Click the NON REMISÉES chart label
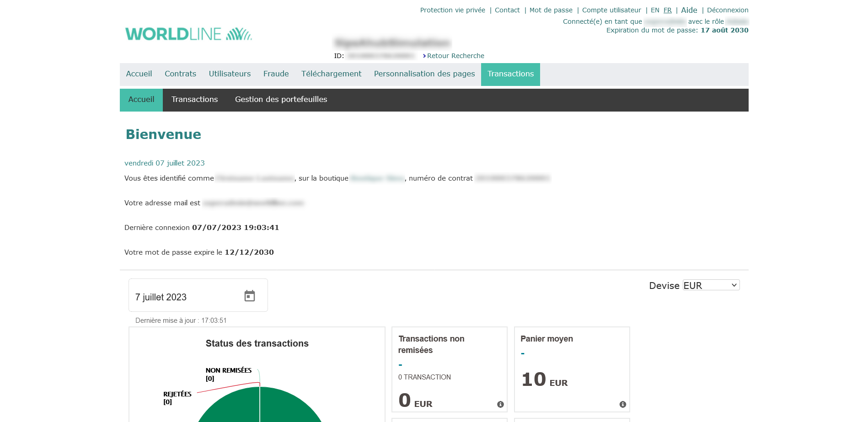 click(x=229, y=374)
